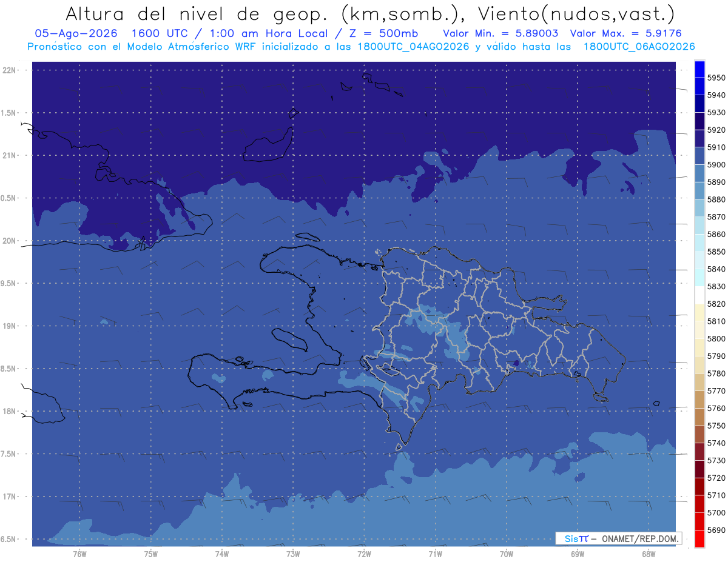
Task: Click the '1.5N' axis label
Action: click(x=10, y=113)
